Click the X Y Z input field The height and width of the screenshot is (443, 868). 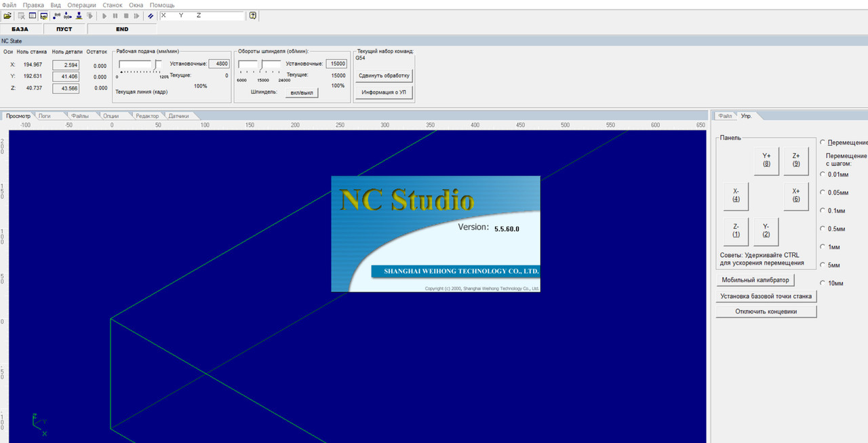(202, 16)
